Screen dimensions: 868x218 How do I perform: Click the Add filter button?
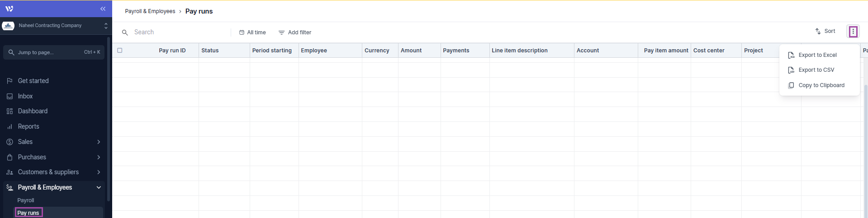click(x=295, y=32)
